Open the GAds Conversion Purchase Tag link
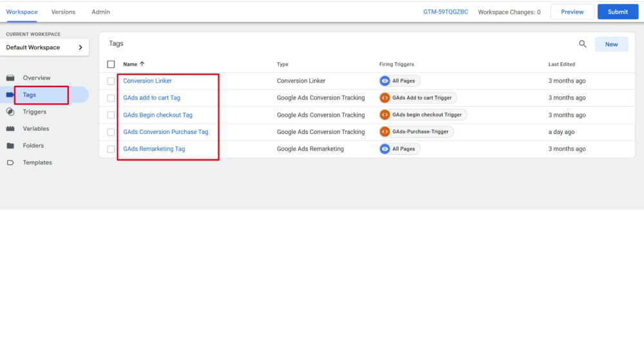Image resolution: width=644 pixels, height=363 pixels. (x=166, y=132)
